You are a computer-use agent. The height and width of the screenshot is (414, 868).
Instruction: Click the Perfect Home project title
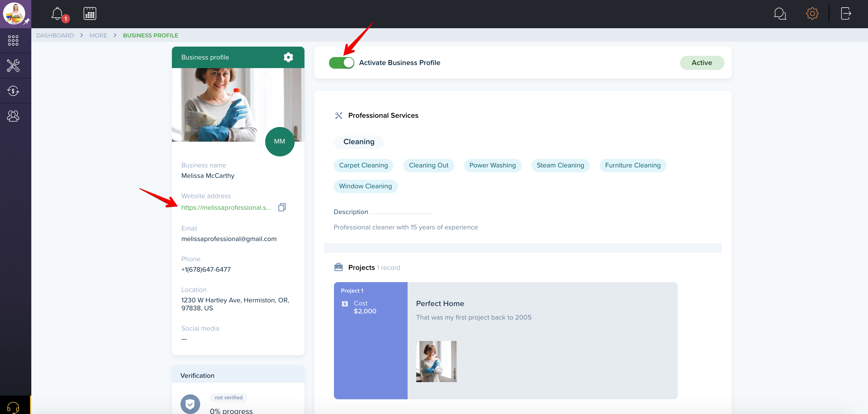440,304
